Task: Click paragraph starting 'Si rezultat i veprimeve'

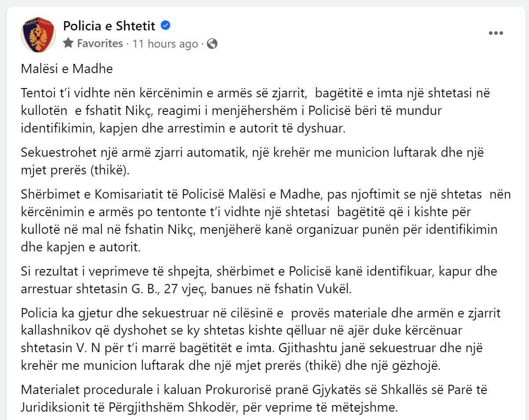Action: [259, 279]
